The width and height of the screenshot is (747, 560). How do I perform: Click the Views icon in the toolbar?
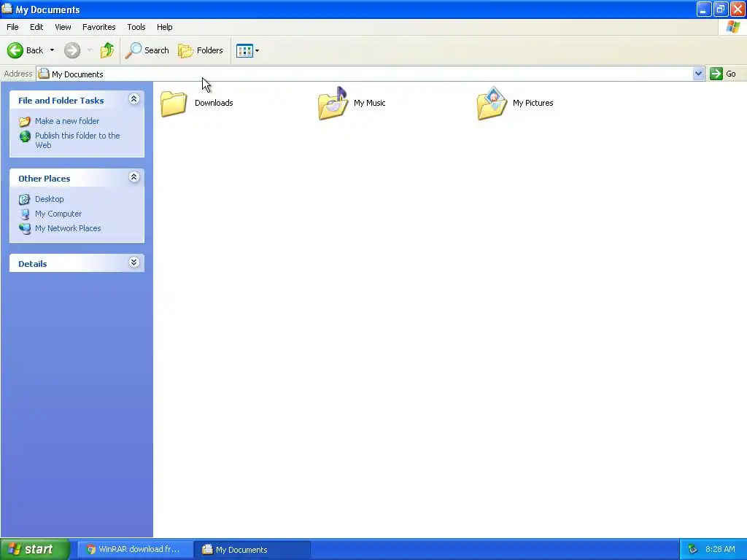click(x=244, y=50)
